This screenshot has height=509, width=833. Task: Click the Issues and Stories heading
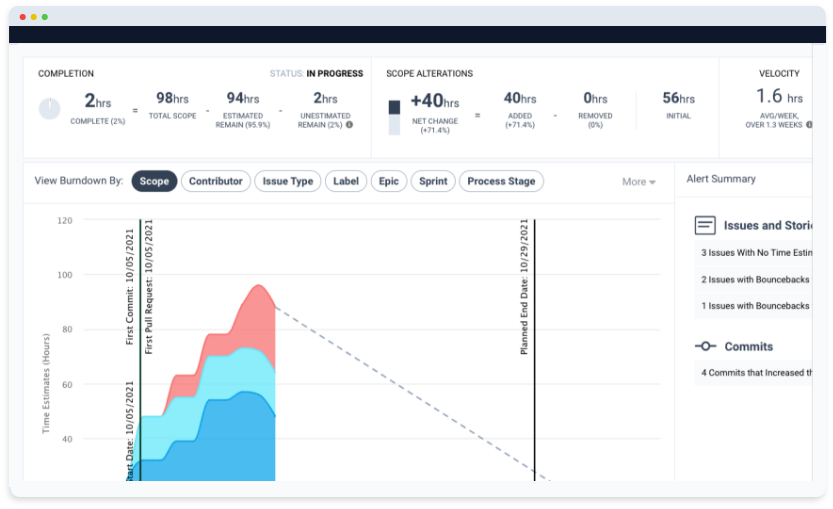768,226
